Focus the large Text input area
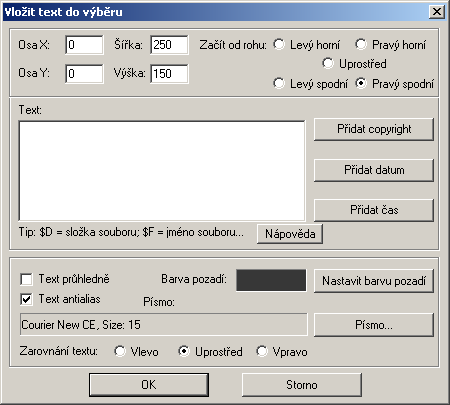This screenshot has height=405, width=450. [162, 171]
